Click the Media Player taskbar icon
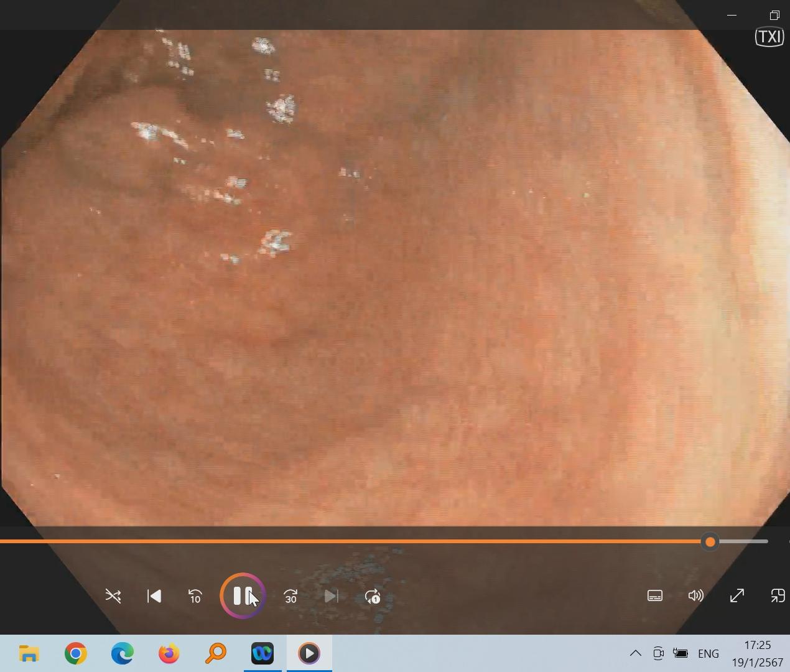Viewport: 790px width, 672px height. 309,653
